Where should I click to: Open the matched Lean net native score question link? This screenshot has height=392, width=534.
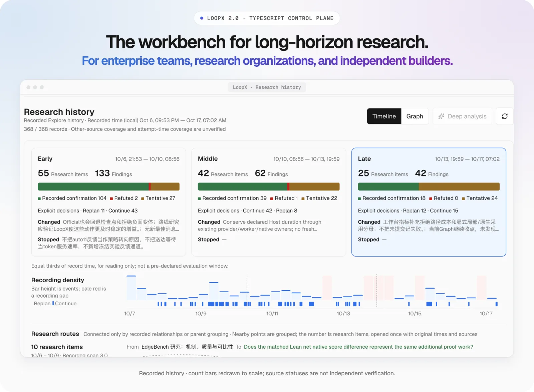click(358, 347)
